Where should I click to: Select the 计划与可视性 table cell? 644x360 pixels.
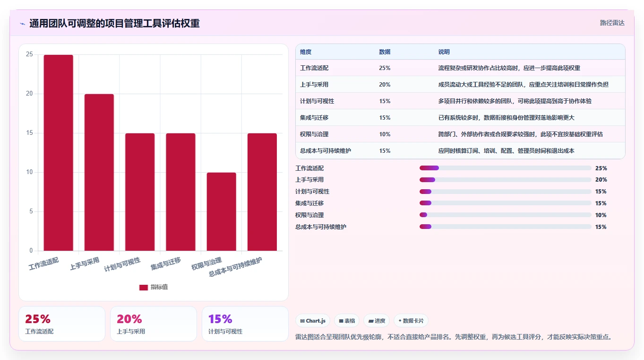[x=335, y=101]
